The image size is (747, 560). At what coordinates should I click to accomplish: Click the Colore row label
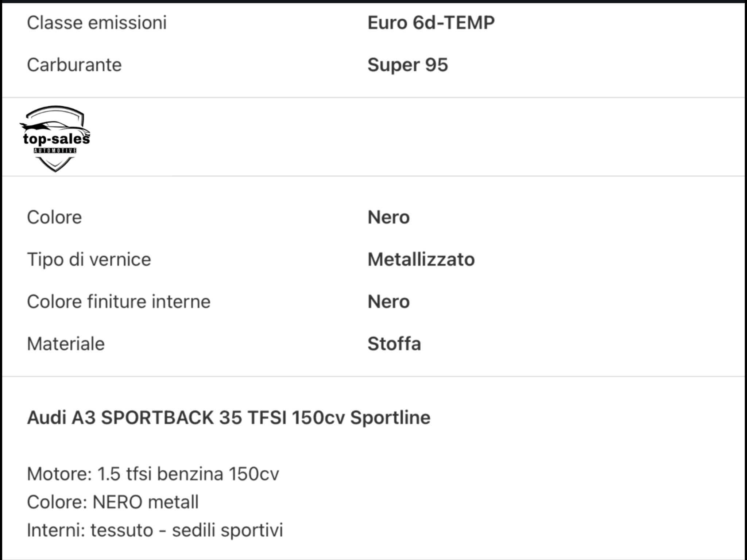pyautogui.click(x=54, y=217)
